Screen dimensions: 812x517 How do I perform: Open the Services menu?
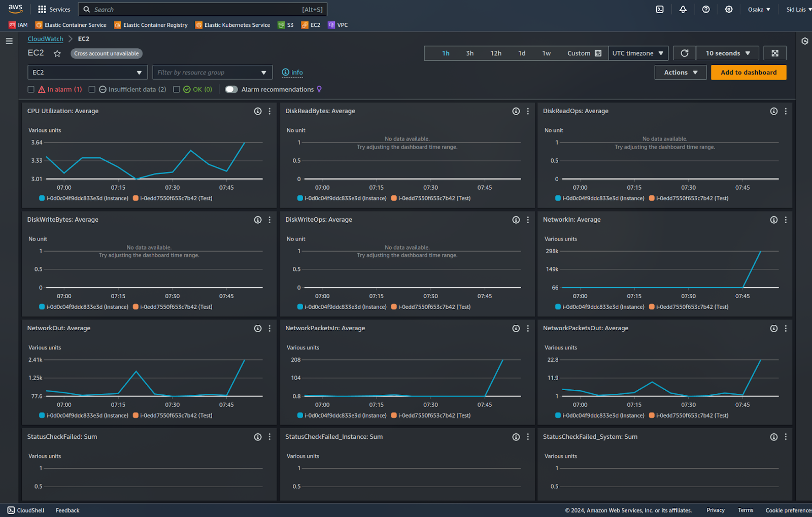pyautogui.click(x=54, y=9)
